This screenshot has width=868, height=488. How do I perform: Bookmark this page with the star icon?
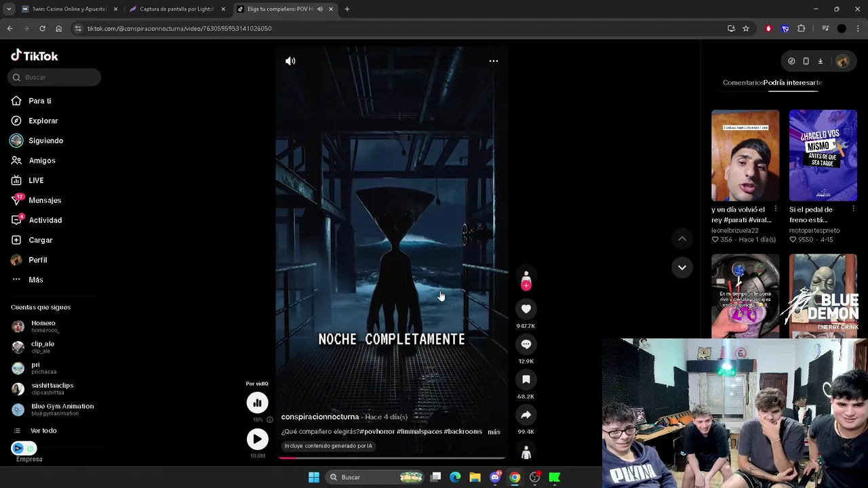click(x=746, y=28)
